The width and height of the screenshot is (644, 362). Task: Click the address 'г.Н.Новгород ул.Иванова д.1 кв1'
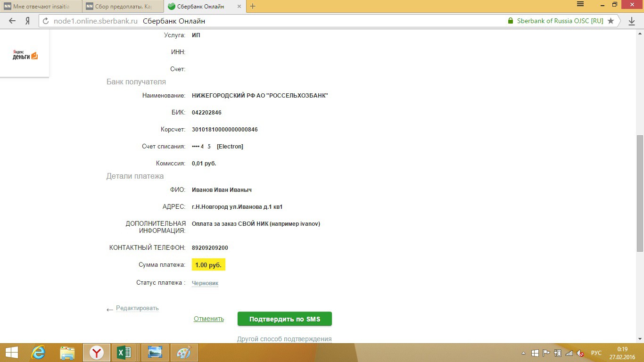pyautogui.click(x=237, y=207)
